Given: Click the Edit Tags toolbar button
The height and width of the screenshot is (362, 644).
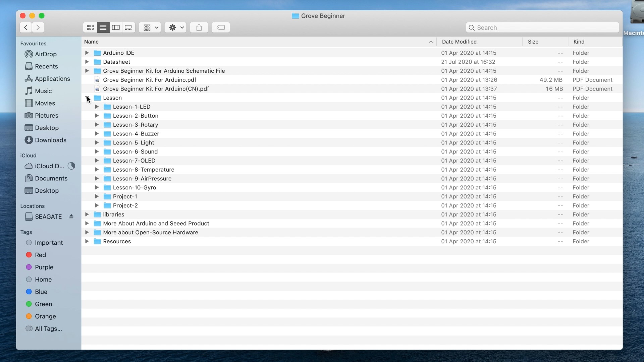Looking at the screenshot, I should pos(221,27).
